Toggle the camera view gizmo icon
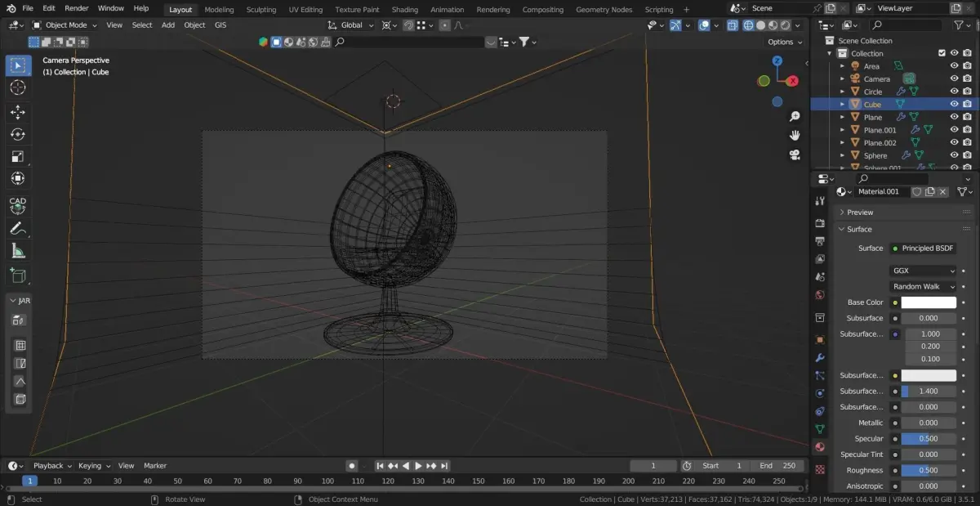Image resolution: width=980 pixels, height=506 pixels. [795, 154]
